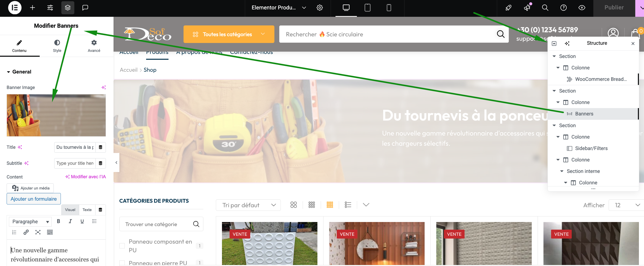Click Ajouter un formulaire button
The height and width of the screenshot is (266, 644).
pos(34,199)
